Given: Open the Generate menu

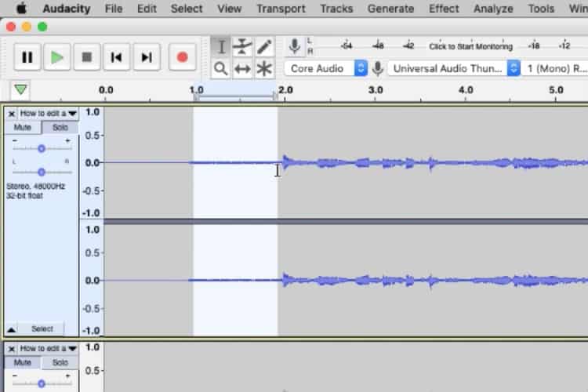Looking at the screenshot, I should point(390,9).
